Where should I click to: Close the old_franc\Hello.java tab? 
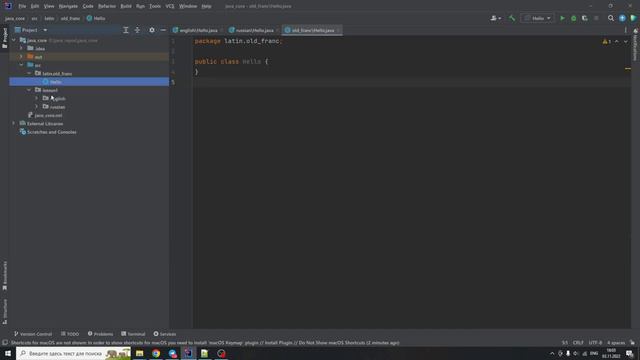[338, 30]
